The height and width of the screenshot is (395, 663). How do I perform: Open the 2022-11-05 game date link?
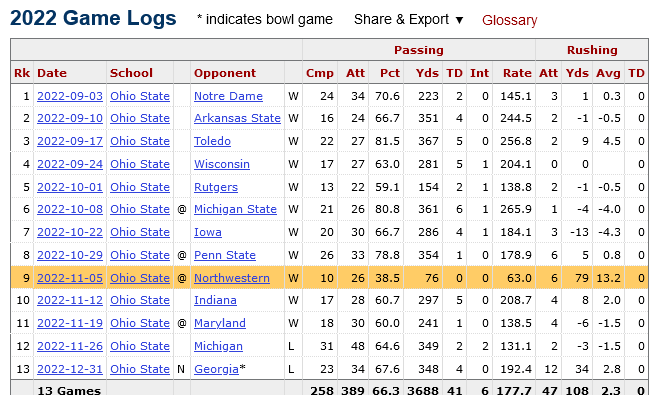click(x=70, y=278)
